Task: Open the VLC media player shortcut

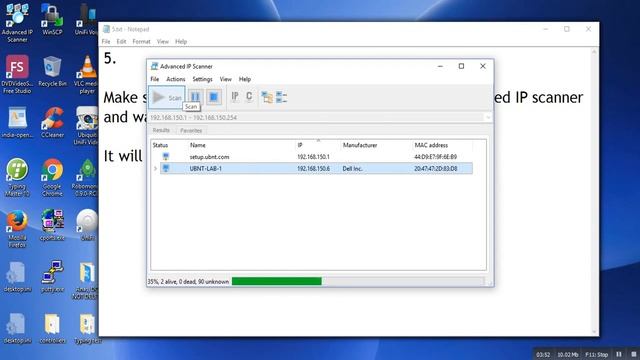Action: (x=87, y=75)
